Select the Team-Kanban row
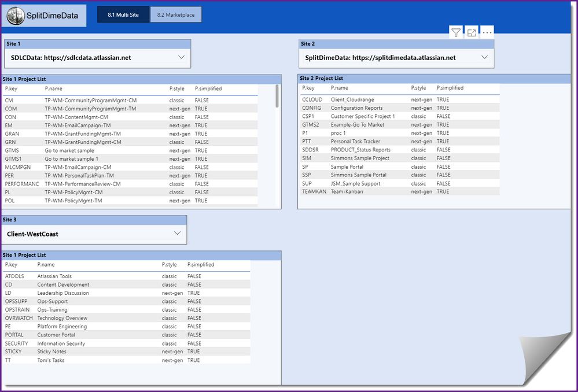This screenshot has width=578, height=392. point(400,191)
